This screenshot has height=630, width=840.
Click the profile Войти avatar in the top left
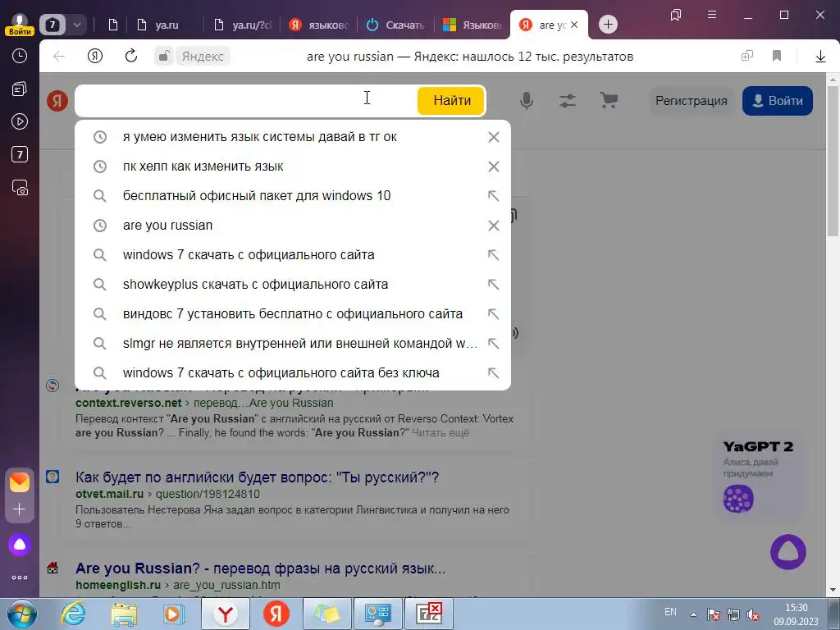(x=20, y=24)
